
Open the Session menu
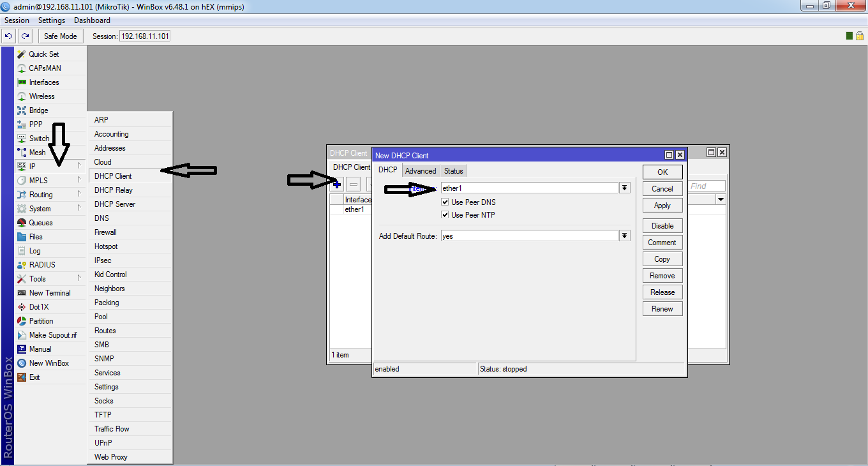tap(17, 20)
